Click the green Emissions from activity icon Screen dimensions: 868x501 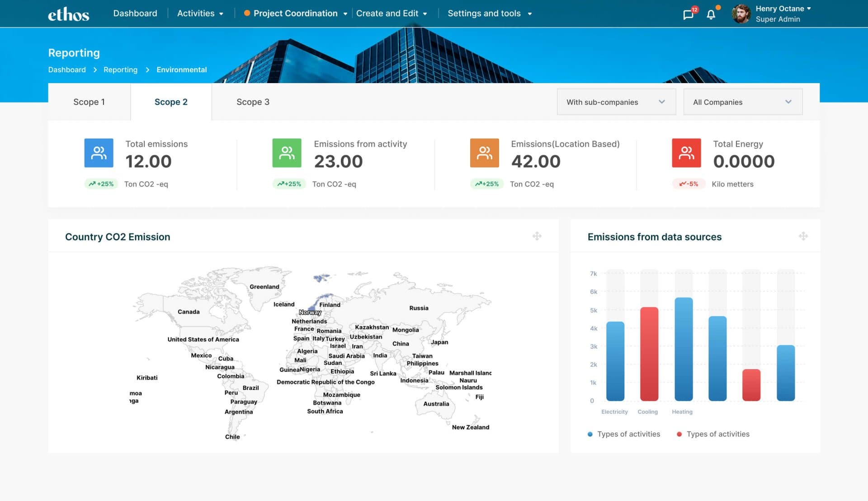[x=287, y=153]
